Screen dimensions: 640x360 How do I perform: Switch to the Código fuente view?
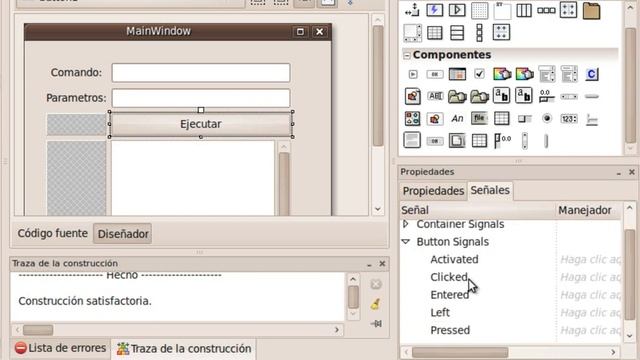coord(53,233)
